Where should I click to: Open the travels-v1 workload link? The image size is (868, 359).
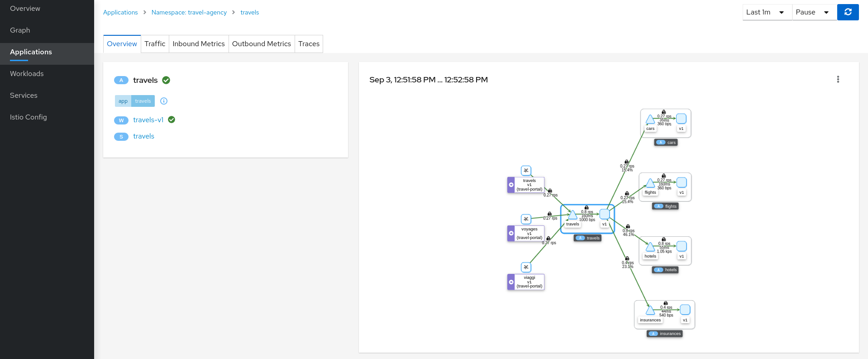[x=148, y=120]
